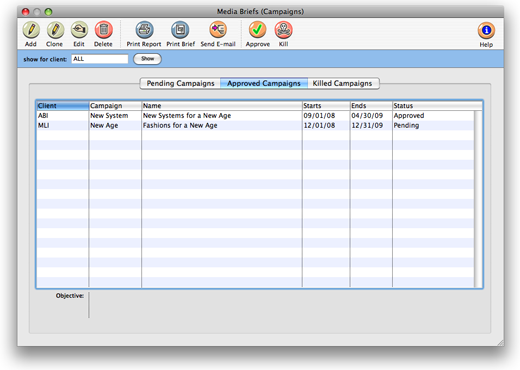The height and width of the screenshot is (370, 520).
Task: Click the Show button
Action: click(147, 59)
